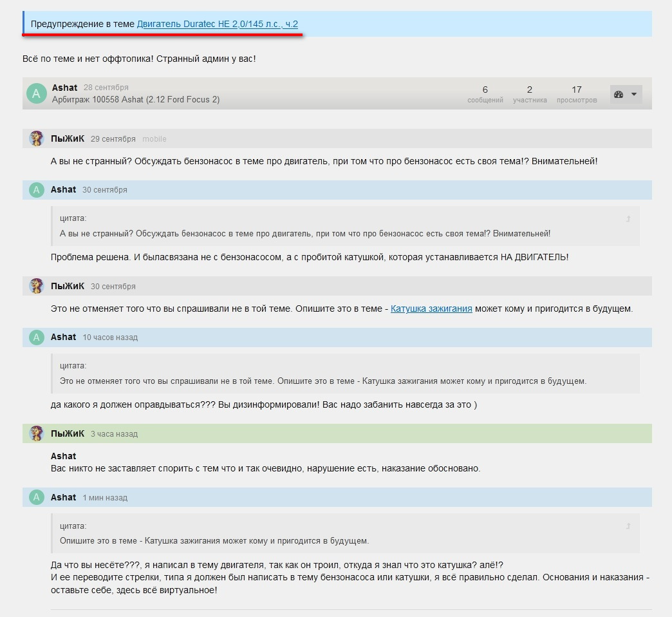Click the 17 просмотров counter

click(577, 94)
